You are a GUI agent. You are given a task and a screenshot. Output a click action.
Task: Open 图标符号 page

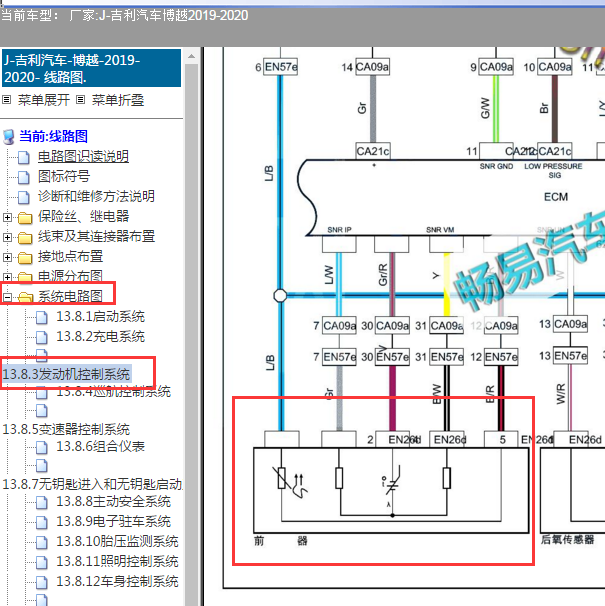point(64,176)
